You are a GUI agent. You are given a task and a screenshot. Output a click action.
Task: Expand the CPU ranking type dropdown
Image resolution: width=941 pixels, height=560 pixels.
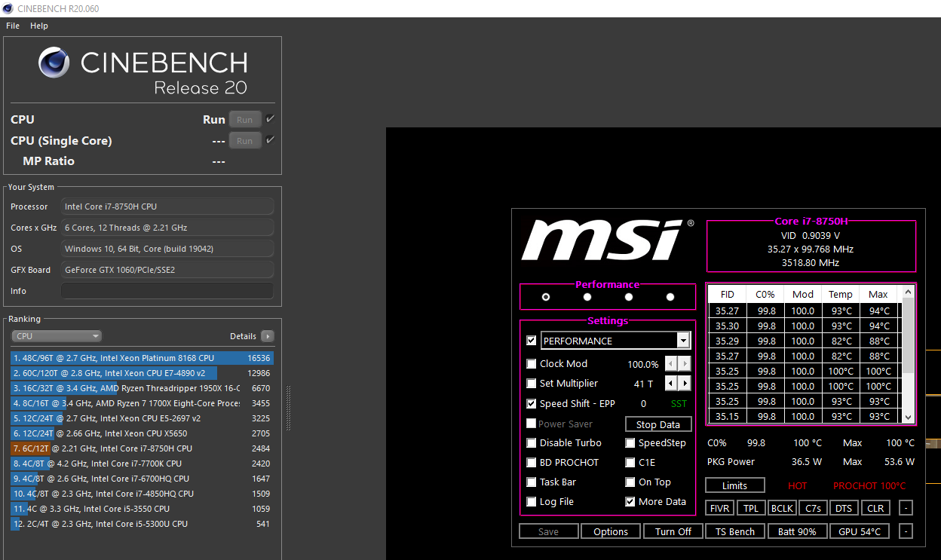[x=57, y=336]
